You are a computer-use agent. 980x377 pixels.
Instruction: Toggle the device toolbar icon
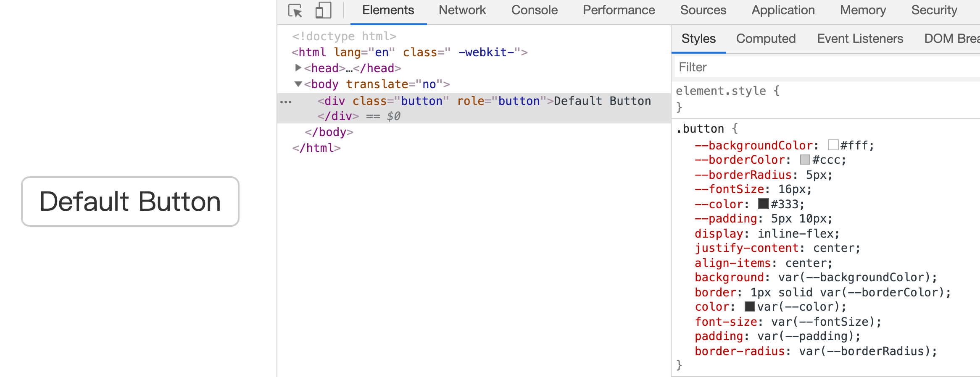point(323,10)
